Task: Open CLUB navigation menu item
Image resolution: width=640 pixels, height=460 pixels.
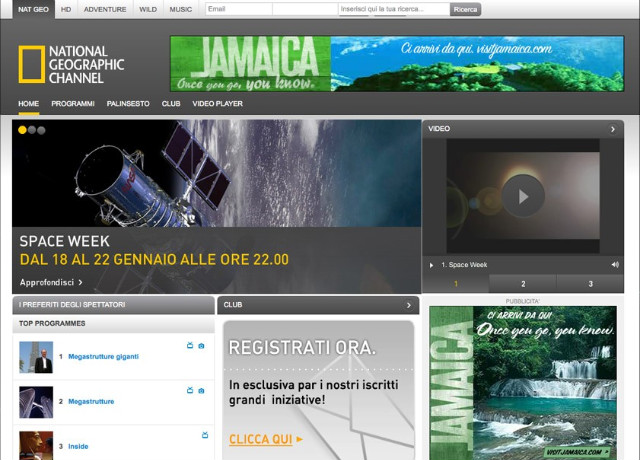Action: [x=171, y=104]
